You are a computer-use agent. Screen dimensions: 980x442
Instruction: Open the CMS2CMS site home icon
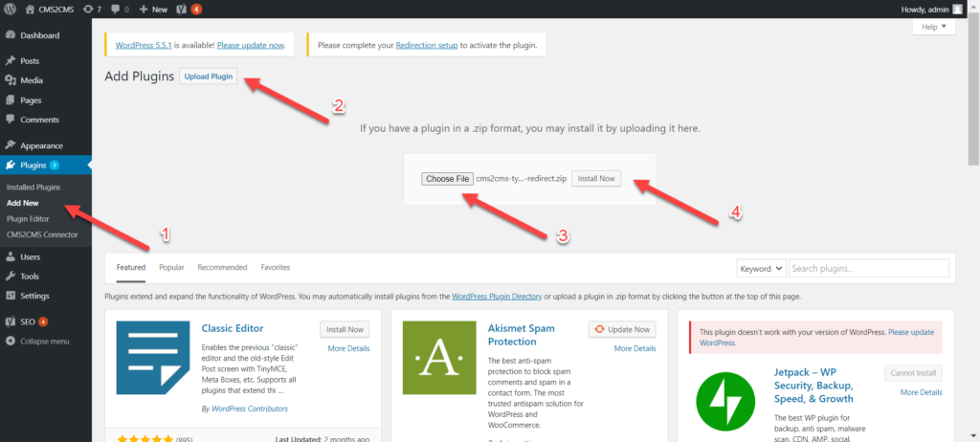pos(30,10)
